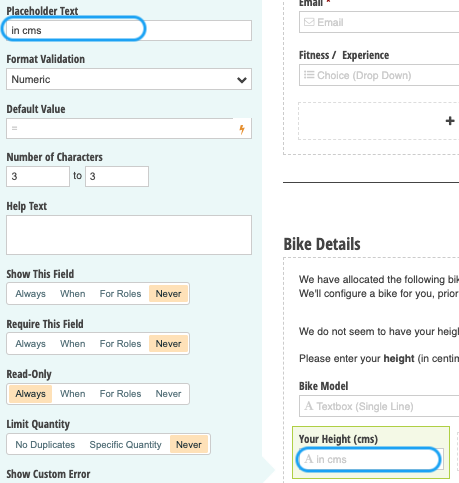The image size is (459, 483).
Task: Click the lightning bolt icon in Default Value
Action: coord(242,129)
